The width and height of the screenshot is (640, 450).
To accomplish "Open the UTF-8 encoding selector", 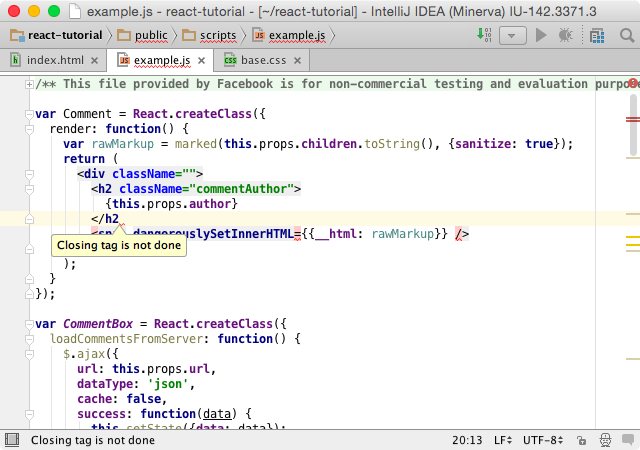I will pyautogui.click(x=543, y=440).
